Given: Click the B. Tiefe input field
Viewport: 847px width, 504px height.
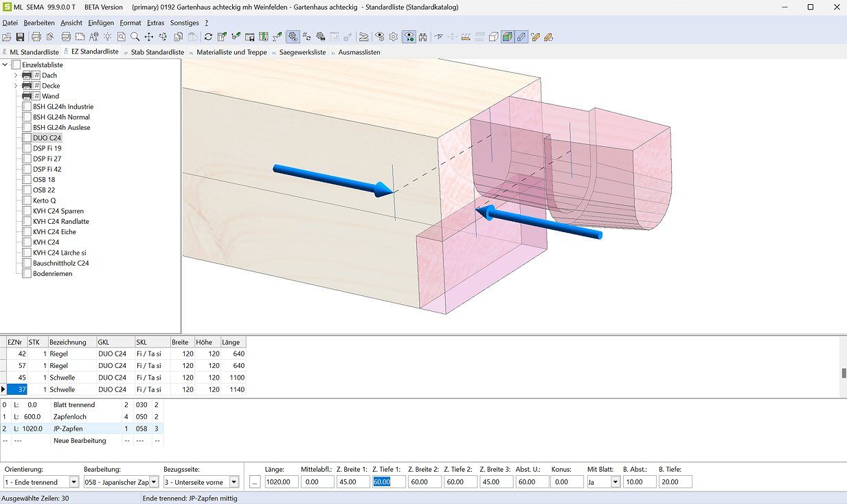Looking at the screenshot, I should 675,482.
